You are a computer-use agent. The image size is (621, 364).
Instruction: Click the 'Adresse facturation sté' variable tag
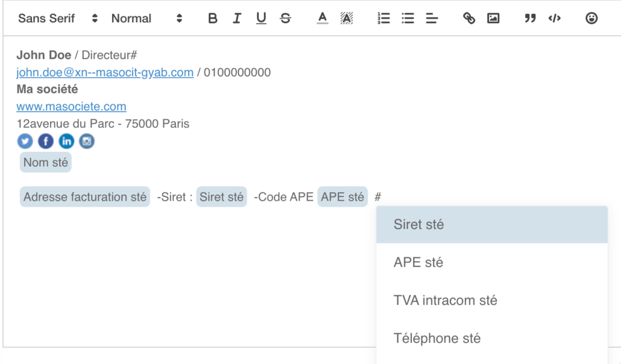(x=85, y=197)
